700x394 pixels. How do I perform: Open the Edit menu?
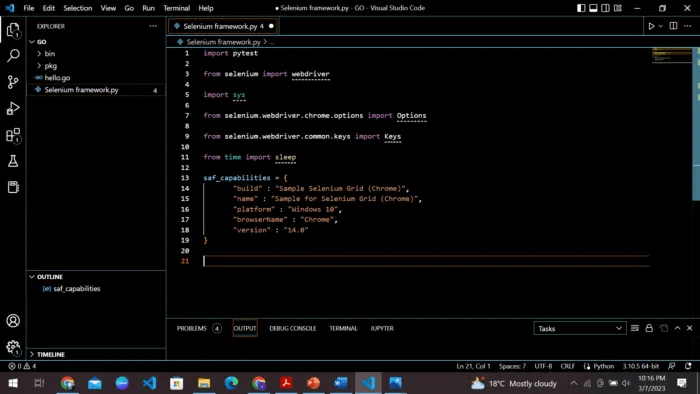[x=49, y=8]
